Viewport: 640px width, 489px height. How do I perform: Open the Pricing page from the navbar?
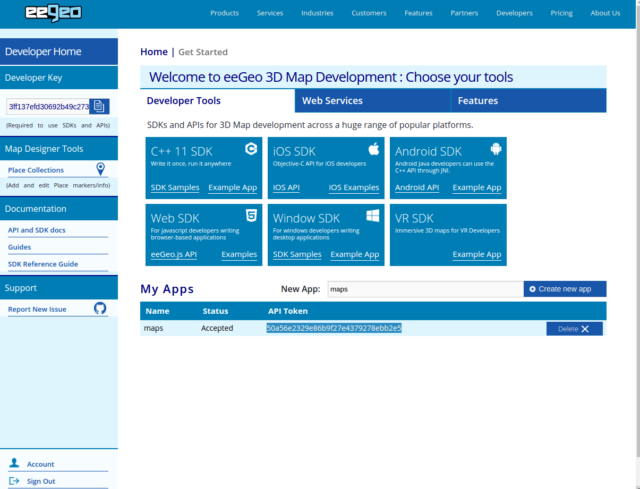tap(561, 13)
